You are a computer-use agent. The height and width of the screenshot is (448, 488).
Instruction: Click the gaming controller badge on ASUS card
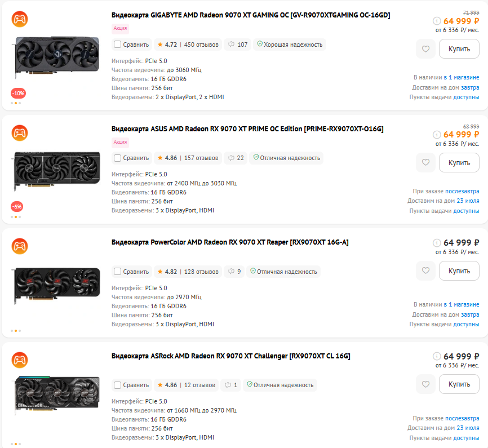20,133
